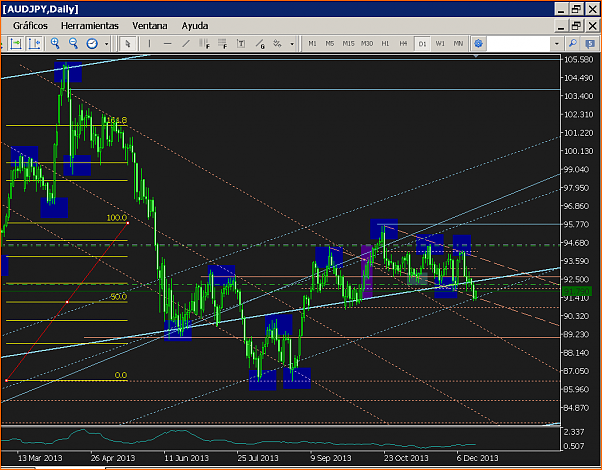Switch to W1 weekly timeframe
The width and height of the screenshot is (602, 470).
(x=440, y=44)
